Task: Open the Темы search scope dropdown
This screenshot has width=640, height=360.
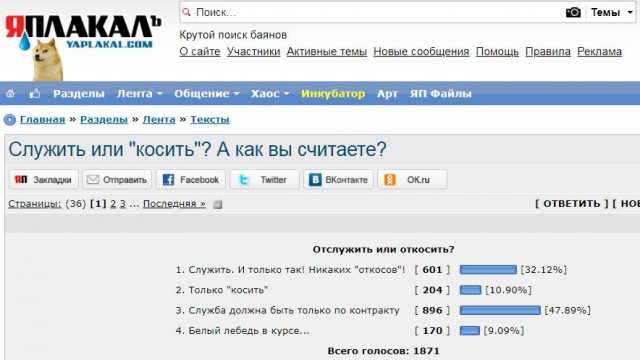Action: point(611,12)
